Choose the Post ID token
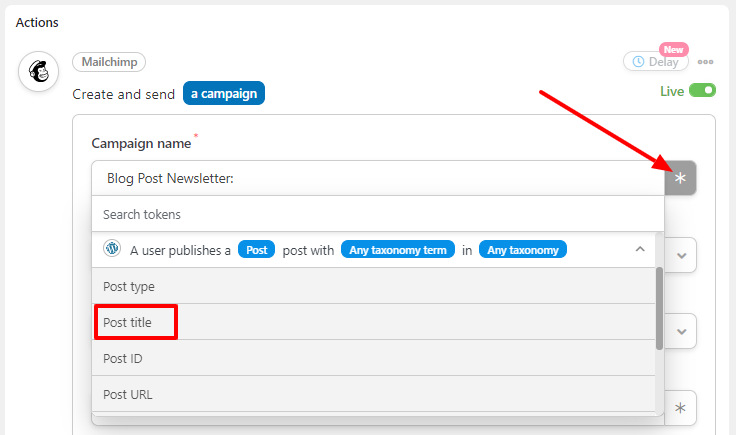Image resolution: width=736 pixels, height=435 pixels. coord(374,358)
